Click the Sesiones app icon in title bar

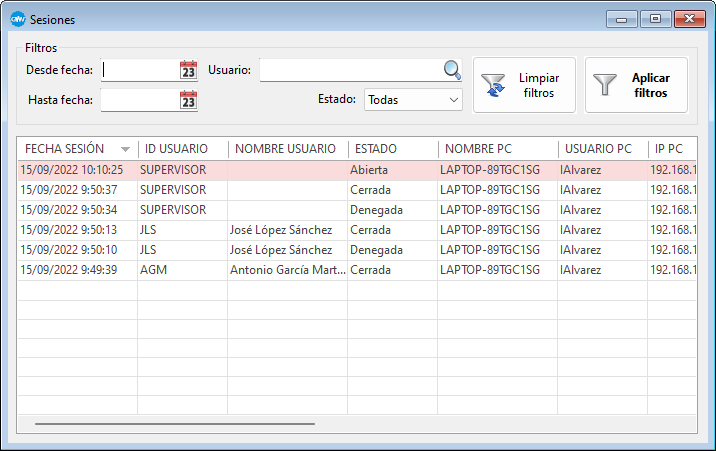coord(17,19)
